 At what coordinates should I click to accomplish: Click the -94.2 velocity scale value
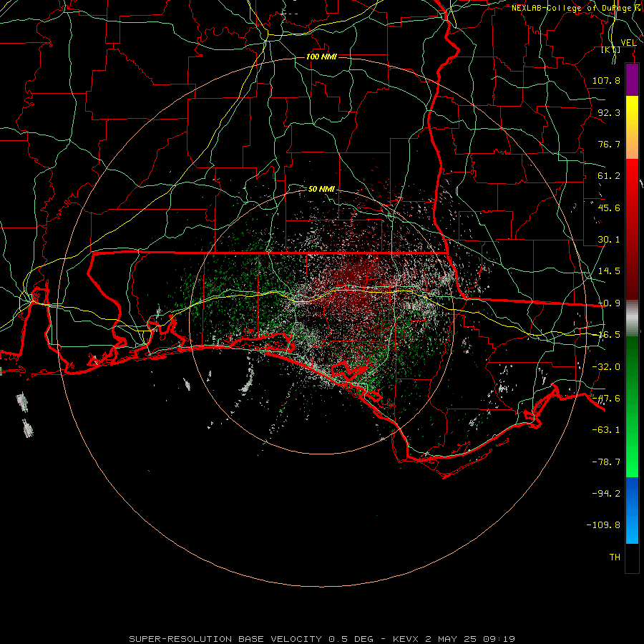pyautogui.click(x=606, y=493)
